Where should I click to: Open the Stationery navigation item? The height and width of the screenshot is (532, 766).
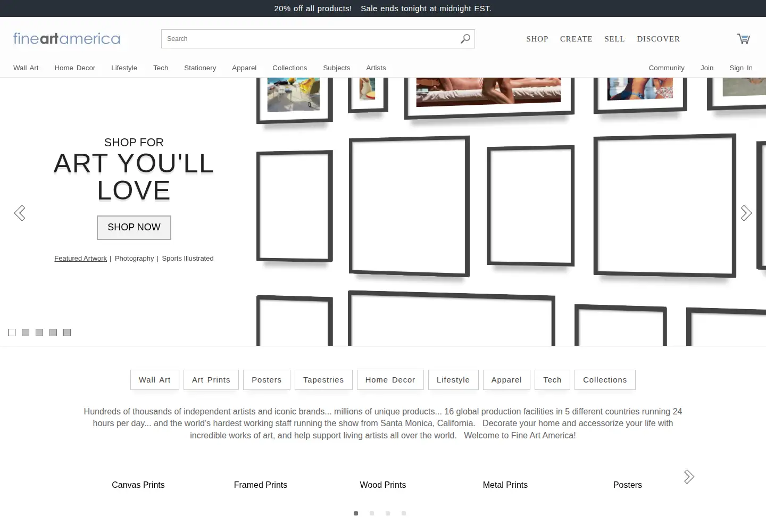200,68
